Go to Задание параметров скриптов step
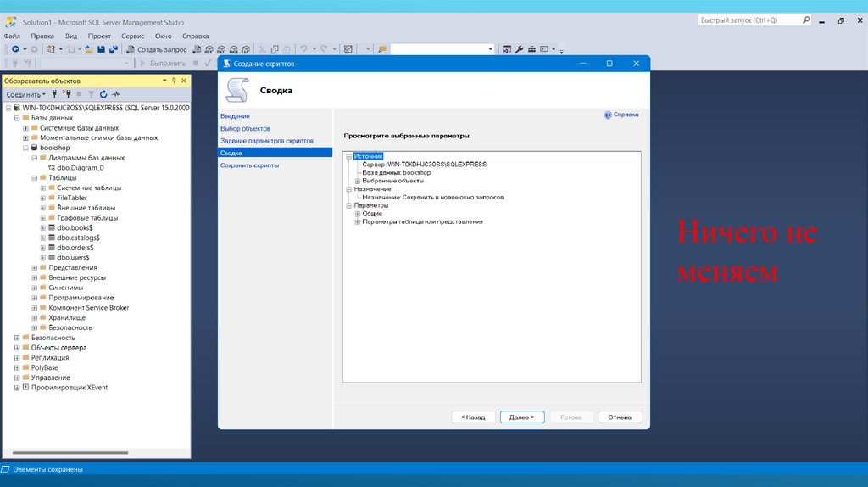The height and width of the screenshot is (487, 868). pyautogui.click(x=267, y=141)
